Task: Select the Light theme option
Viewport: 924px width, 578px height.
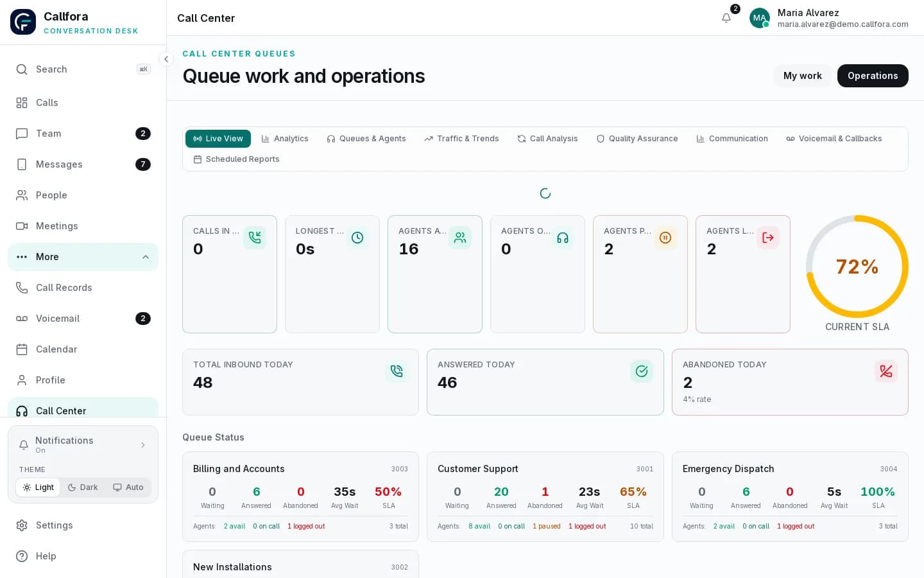Action: coord(38,487)
